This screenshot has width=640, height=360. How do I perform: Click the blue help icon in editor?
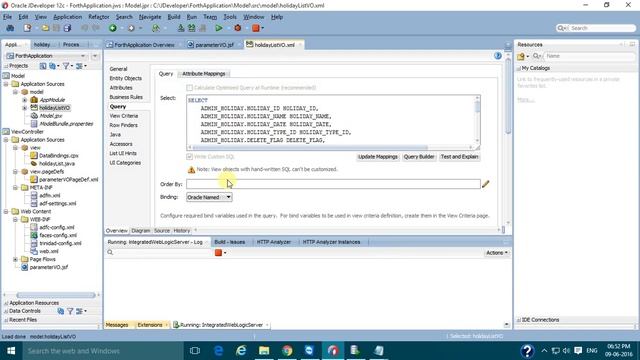click(x=498, y=56)
